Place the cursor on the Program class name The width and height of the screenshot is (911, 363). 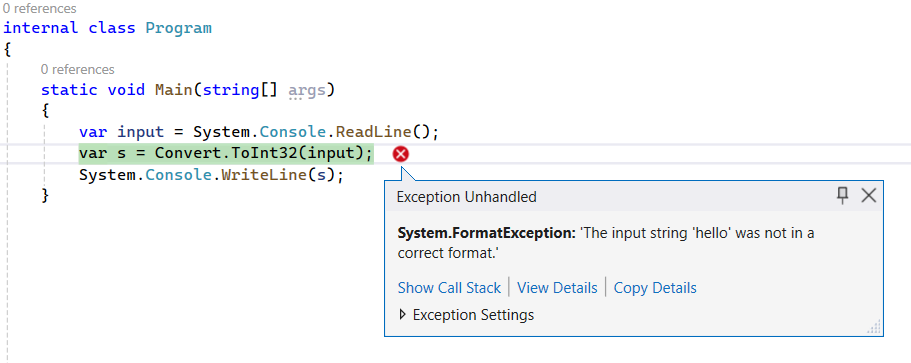tap(178, 28)
